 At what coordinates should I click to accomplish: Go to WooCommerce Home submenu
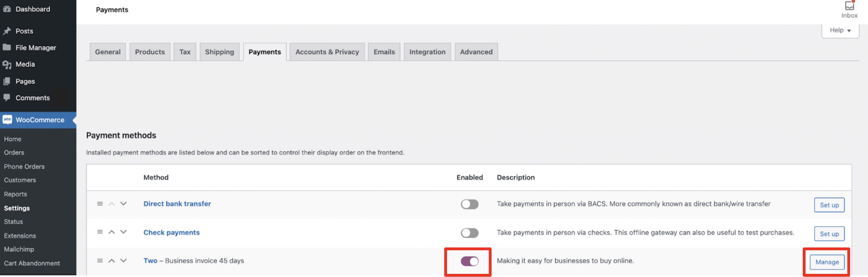(x=12, y=139)
